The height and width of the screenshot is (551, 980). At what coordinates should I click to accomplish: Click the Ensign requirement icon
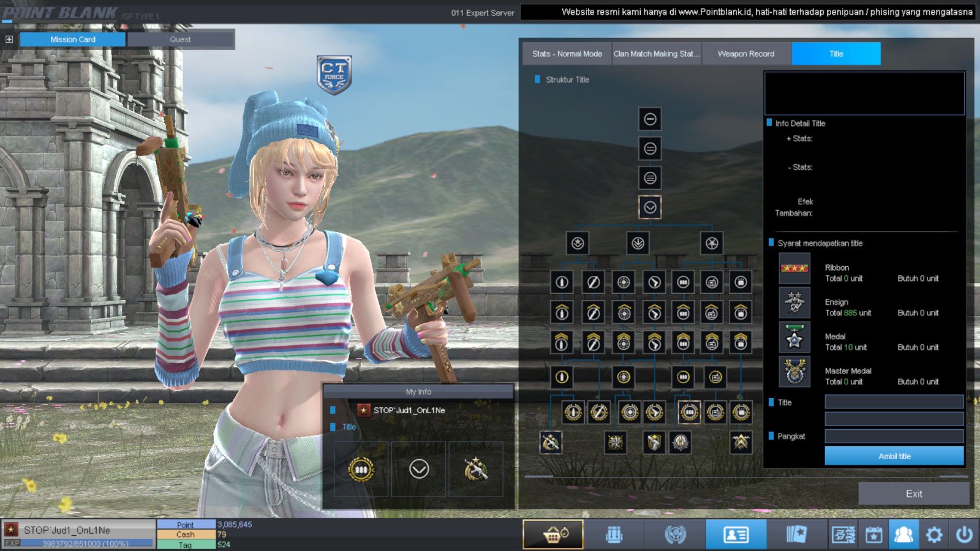click(794, 302)
